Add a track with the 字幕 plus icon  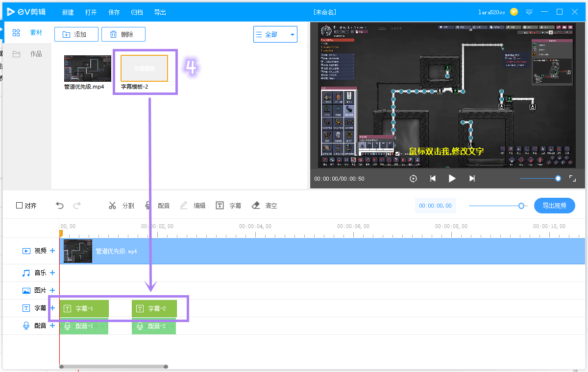click(52, 308)
